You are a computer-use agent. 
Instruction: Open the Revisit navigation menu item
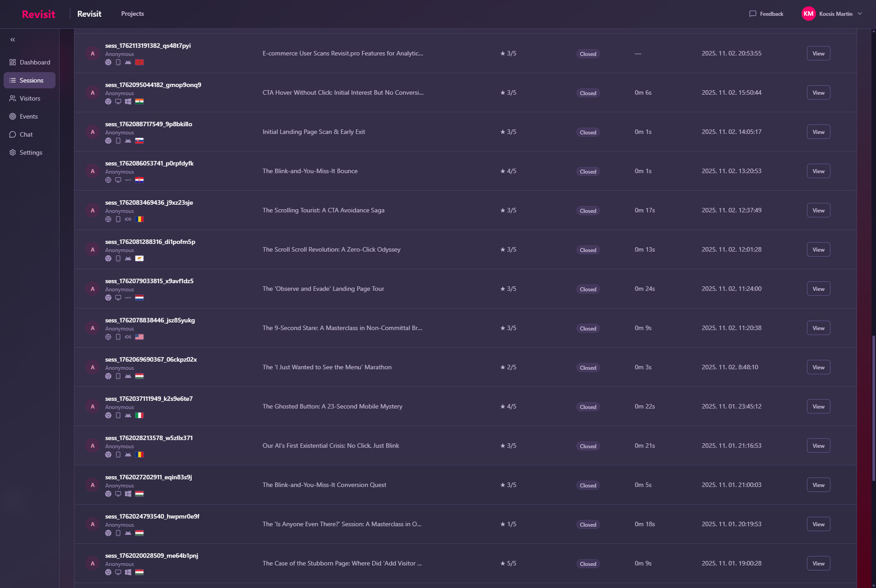89,14
